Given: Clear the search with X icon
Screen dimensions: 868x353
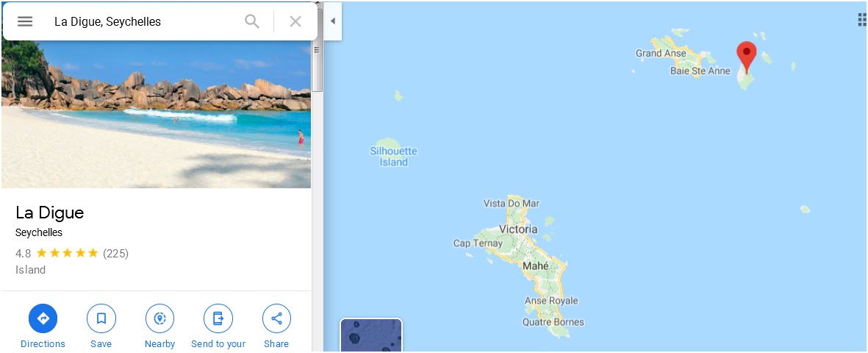Looking at the screenshot, I should [x=295, y=21].
